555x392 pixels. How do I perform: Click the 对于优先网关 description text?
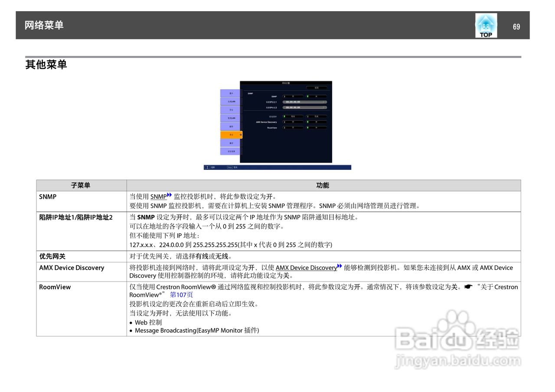pyautogui.click(x=181, y=256)
